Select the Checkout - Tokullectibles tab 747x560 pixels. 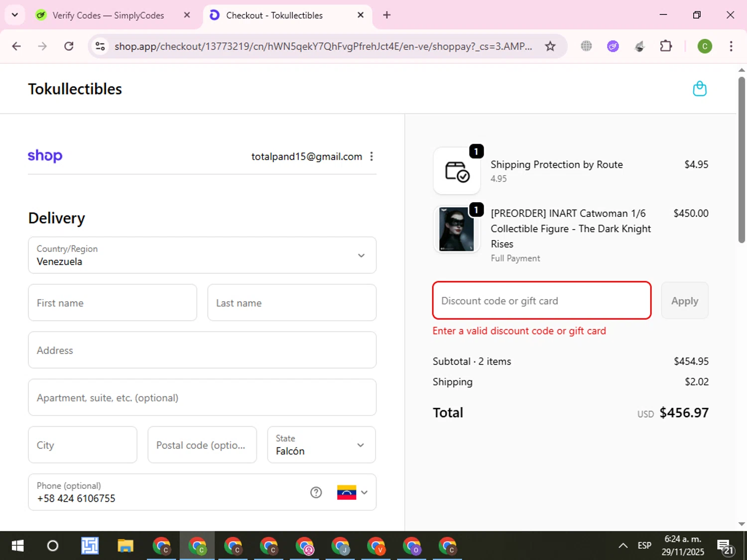pos(274,15)
